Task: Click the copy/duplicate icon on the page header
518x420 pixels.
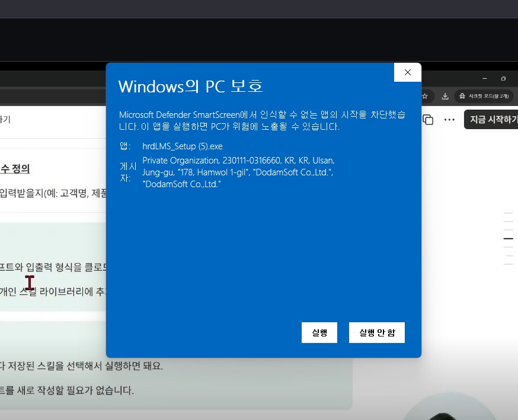Action: click(x=428, y=120)
